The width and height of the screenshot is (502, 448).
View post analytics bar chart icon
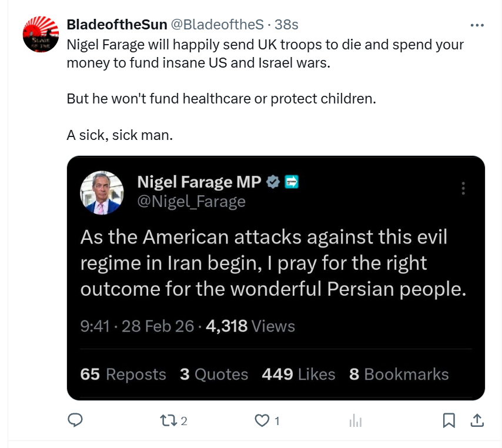[x=356, y=420]
